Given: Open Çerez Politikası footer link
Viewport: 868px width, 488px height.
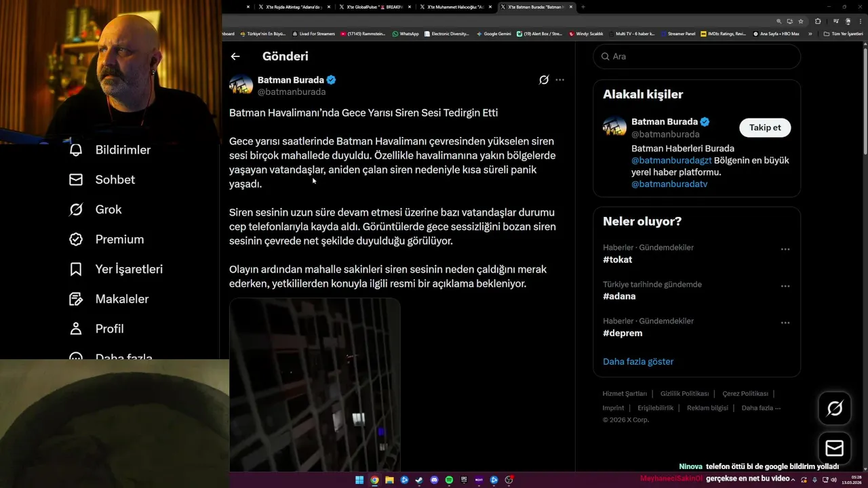Looking at the screenshot, I should 745,394.
